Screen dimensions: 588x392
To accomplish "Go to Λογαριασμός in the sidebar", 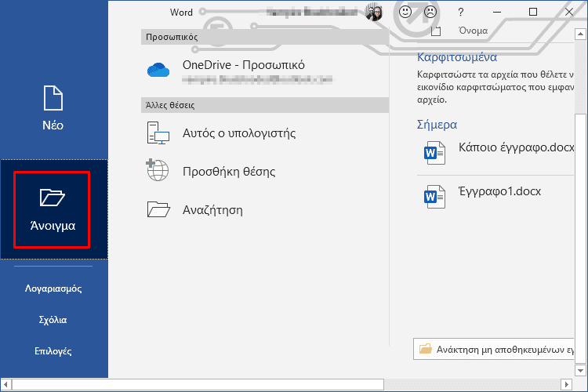I will point(53,289).
